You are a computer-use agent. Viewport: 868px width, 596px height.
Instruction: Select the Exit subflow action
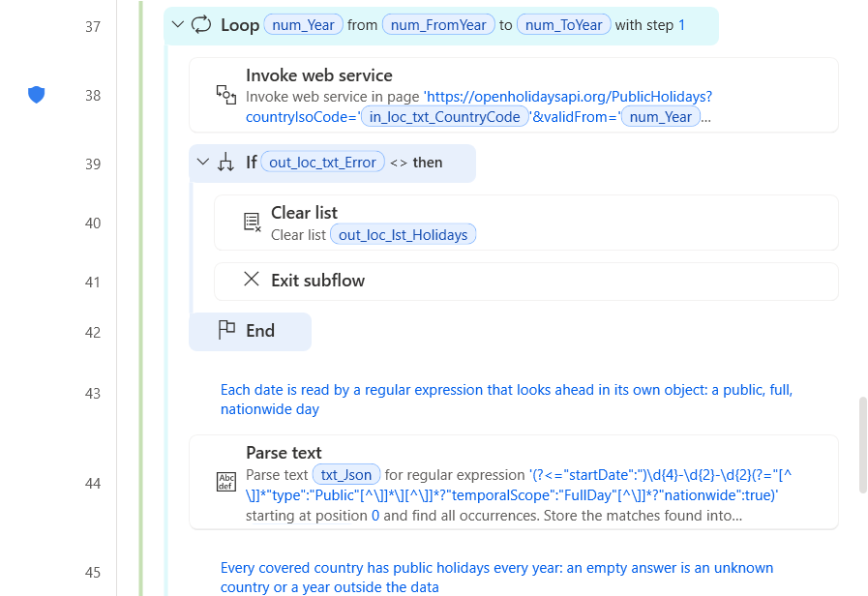point(525,282)
